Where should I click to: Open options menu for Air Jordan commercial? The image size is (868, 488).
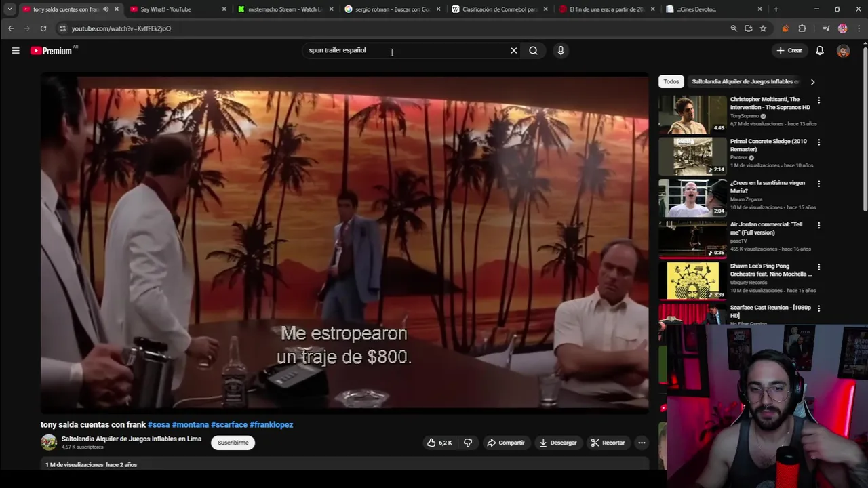(x=818, y=225)
